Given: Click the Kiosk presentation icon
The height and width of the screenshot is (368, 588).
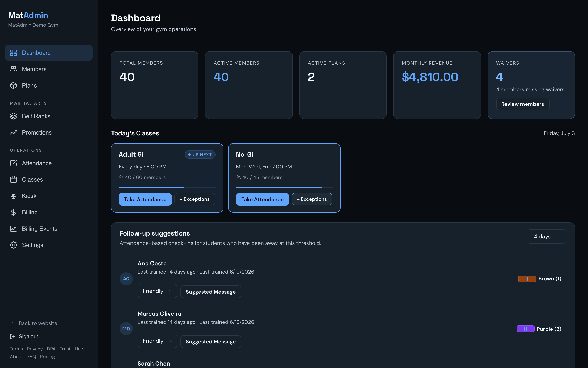Looking at the screenshot, I should pos(13,196).
